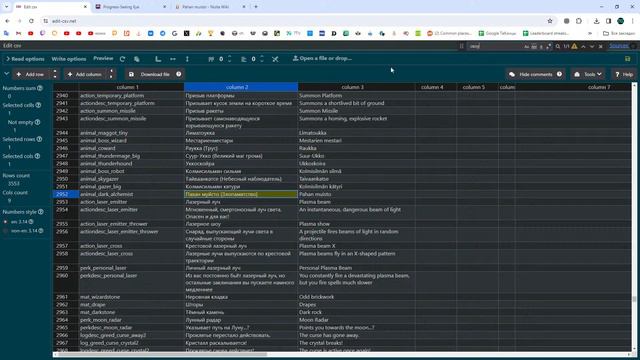The height and width of the screenshot is (360, 640).
Task: Click Add column button
Action: point(84,74)
